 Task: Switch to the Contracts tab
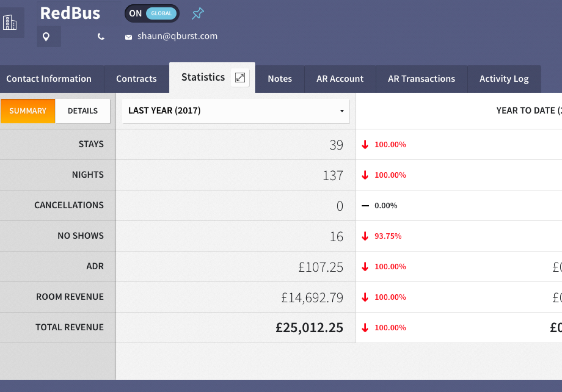click(136, 79)
